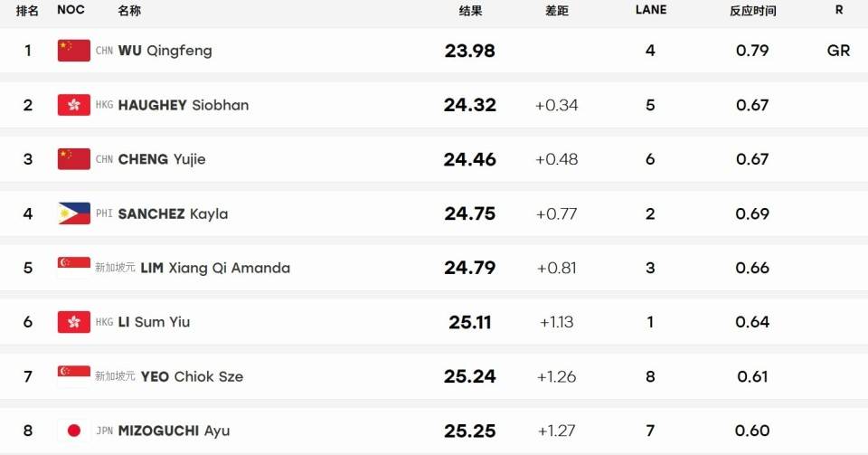
Task: Sort by the 排名 column header
Action: pos(28,10)
